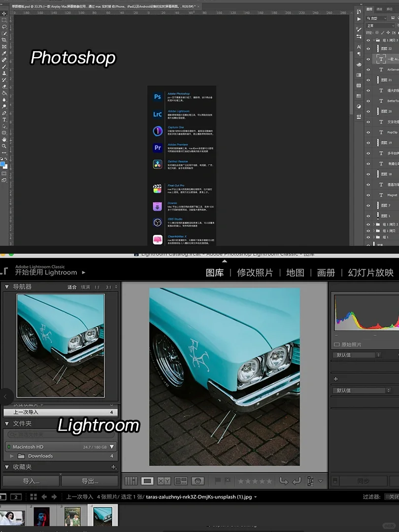The width and height of the screenshot is (399, 532).
Task: Switch to Lightroom 图库 module
Action: click(215, 273)
